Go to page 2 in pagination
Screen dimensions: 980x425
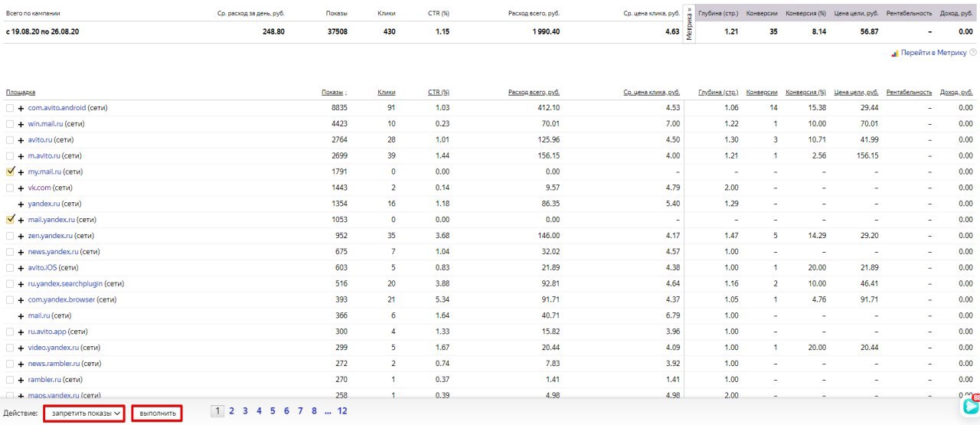point(231,411)
